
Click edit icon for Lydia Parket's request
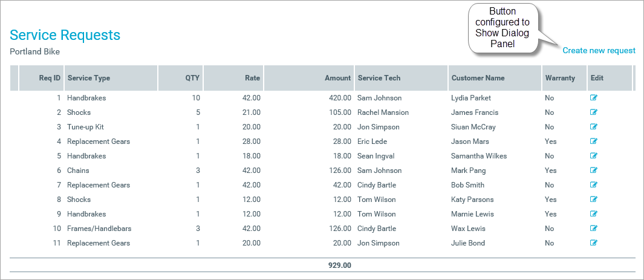(x=593, y=97)
